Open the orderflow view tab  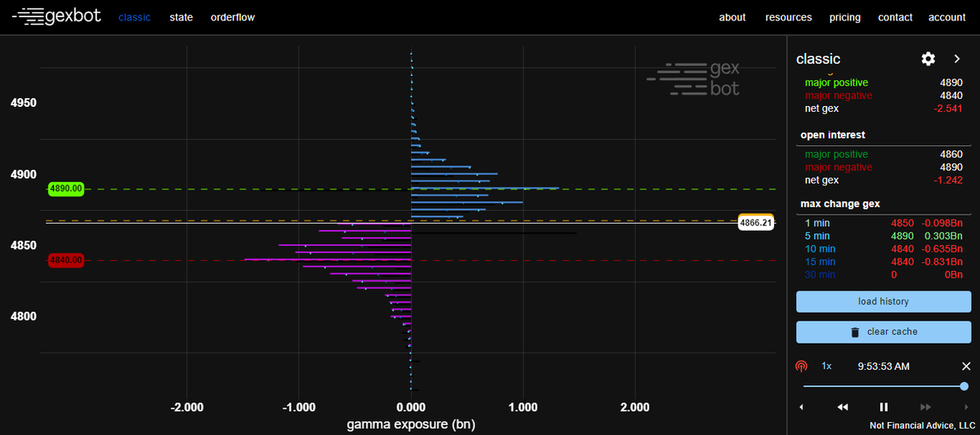point(233,17)
